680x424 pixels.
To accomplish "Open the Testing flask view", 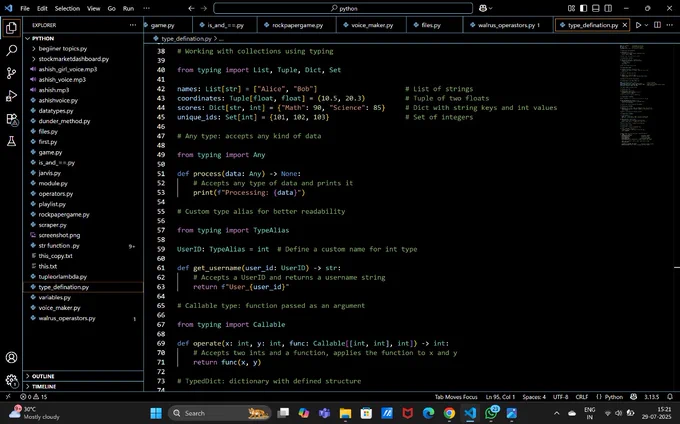I will (12, 141).
